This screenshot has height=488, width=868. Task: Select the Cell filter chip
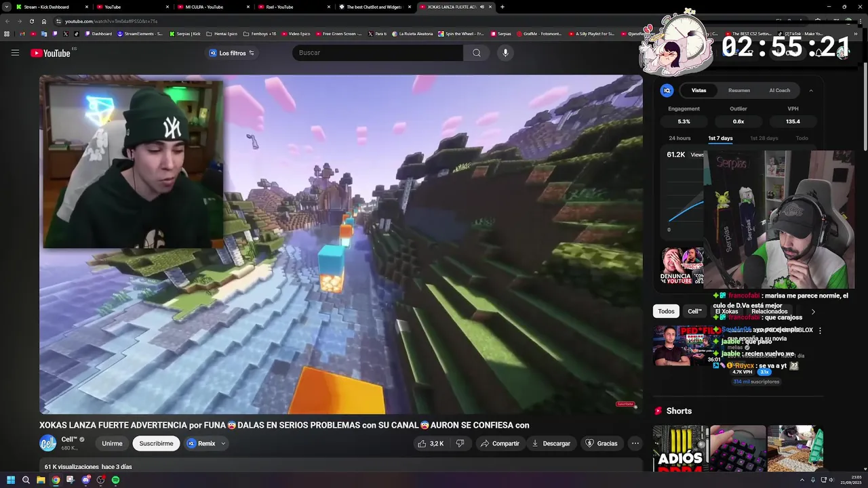click(x=695, y=311)
